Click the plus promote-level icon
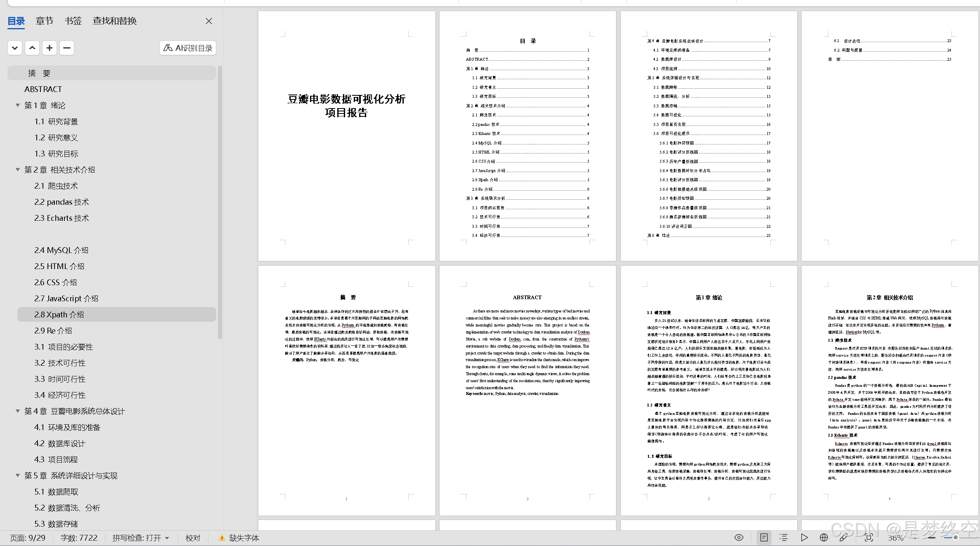Screen dimensions: 980x546 pyautogui.click(x=50, y=48)
